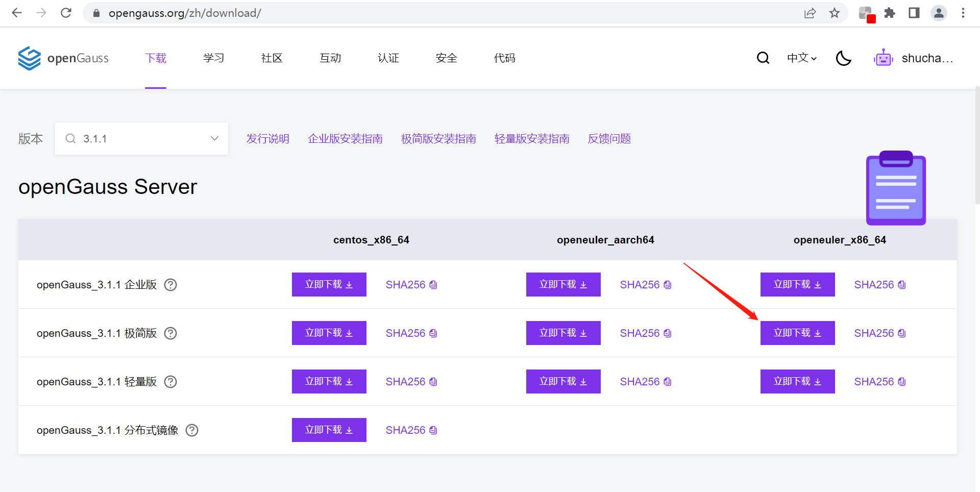Open the 社区 navigation menu
980x492 pixels.
coord(272,58)
